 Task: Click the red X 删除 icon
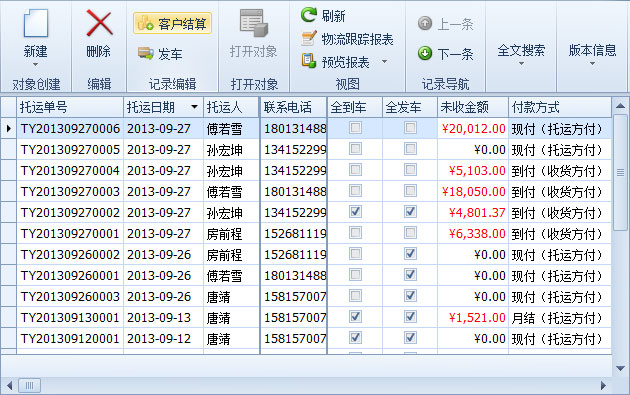point(99,23)
